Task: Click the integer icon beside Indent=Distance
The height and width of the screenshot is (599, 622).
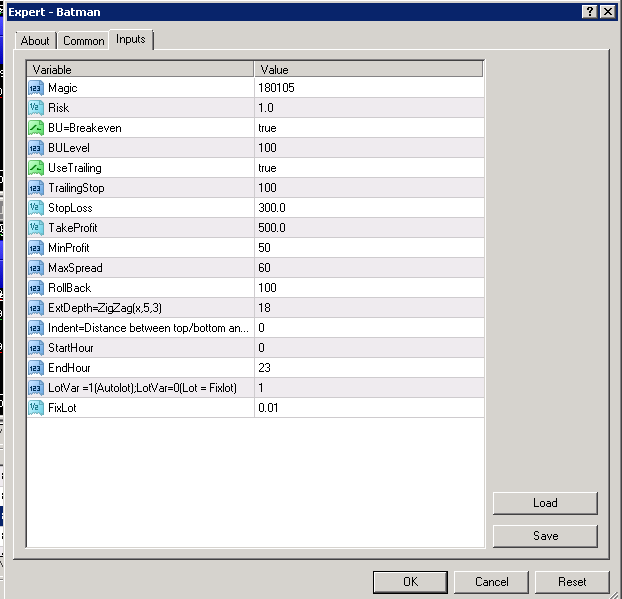Action: point(36,328)
